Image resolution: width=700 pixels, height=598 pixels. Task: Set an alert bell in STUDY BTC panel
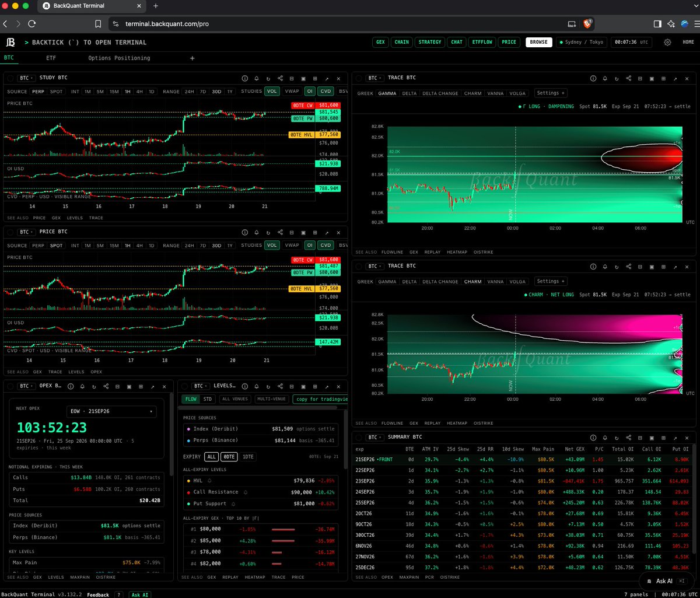click(x=257, y=78)
